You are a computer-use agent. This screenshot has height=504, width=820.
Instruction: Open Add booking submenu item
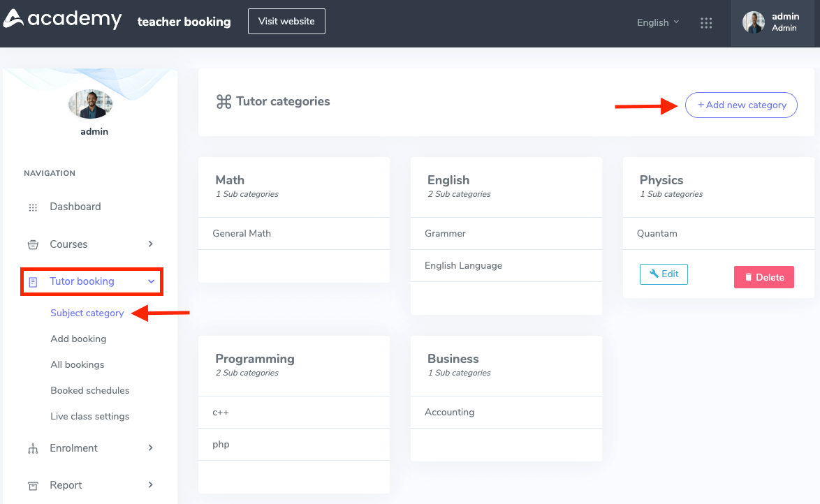pyautogui.click(x=78, y=339)
